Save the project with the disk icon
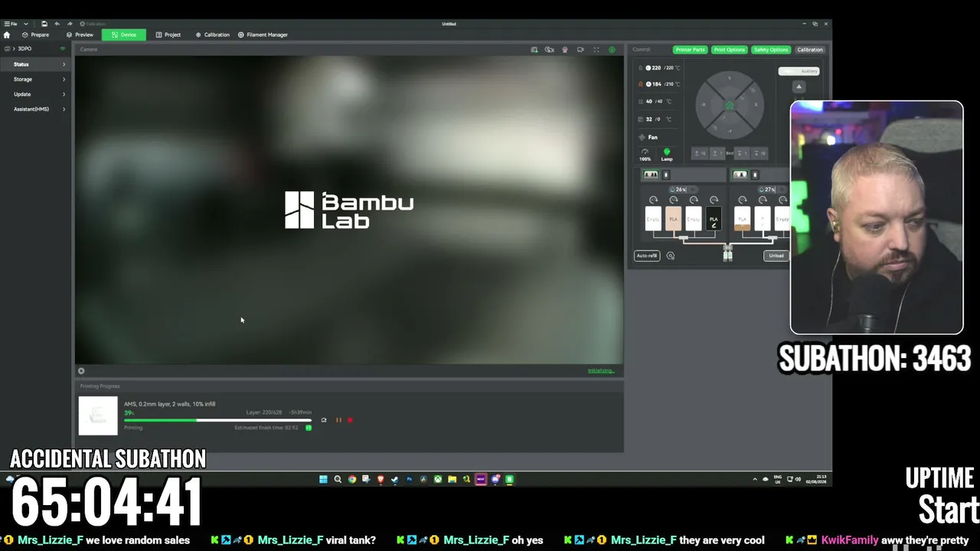Screen dimensions: 980x551 coord(44,24)
